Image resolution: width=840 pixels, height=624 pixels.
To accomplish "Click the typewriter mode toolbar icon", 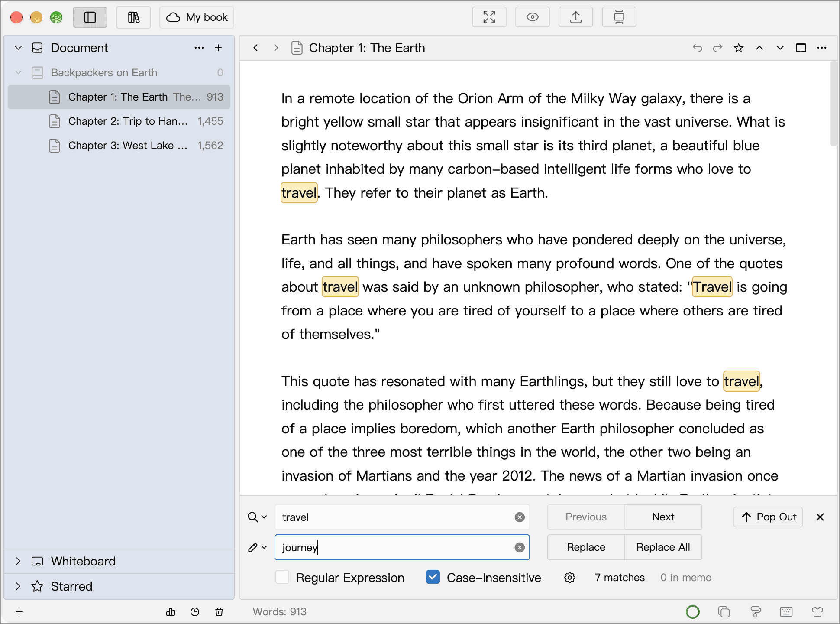I will pyautogui.click(x=619, y=17).
